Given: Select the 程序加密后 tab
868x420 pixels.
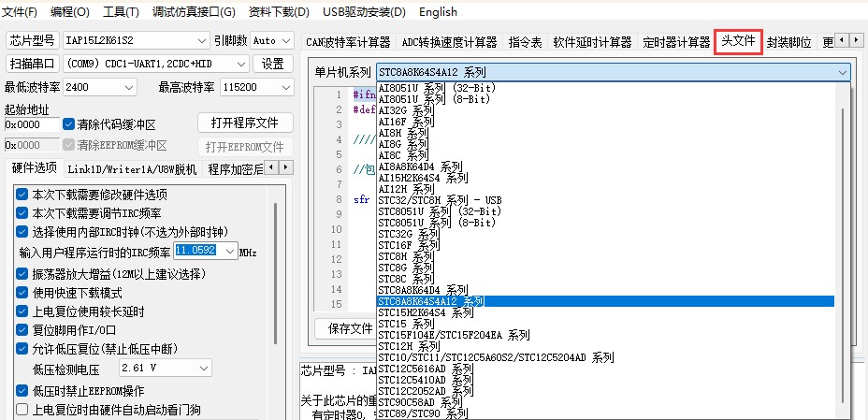Looking at the screenshot, I should tap(235, 169).
